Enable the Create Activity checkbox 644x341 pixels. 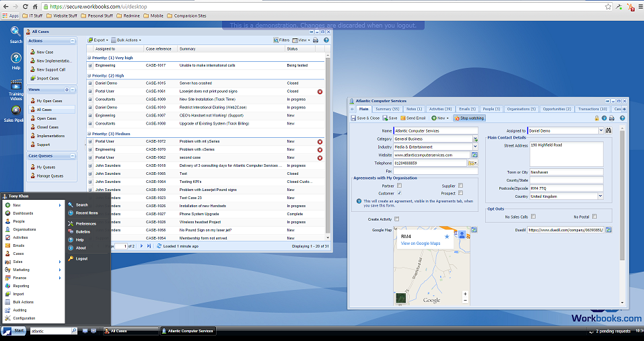pyautogui.click(x=397, y=219)
